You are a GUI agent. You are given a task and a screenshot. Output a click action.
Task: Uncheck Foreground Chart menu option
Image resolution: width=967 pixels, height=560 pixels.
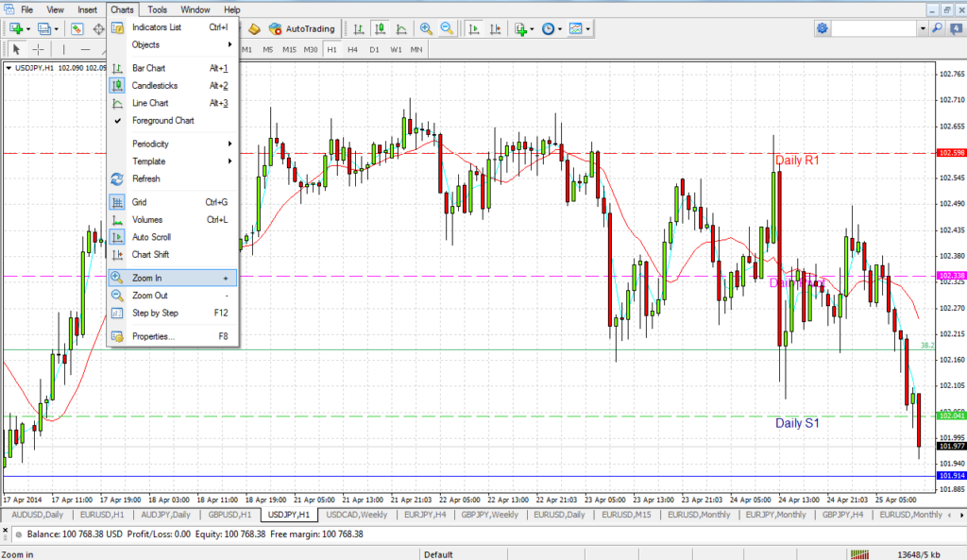173,120
